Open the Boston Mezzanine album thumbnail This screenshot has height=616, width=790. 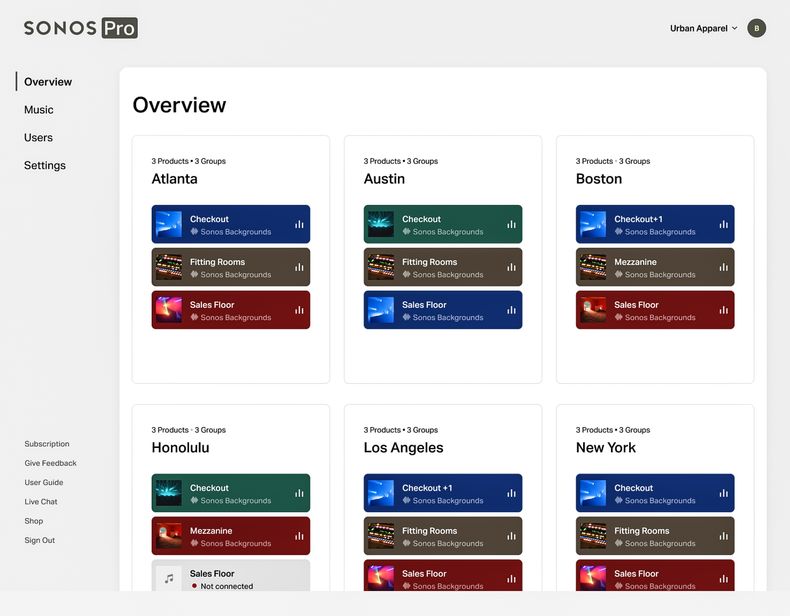(x=593, y=267)
